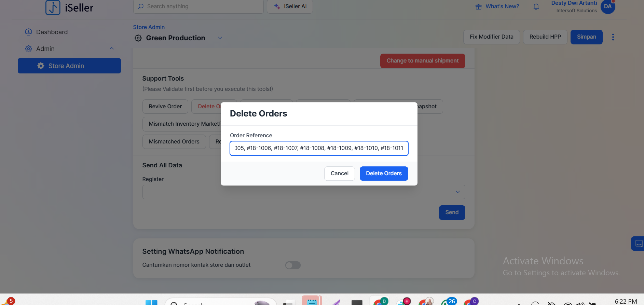The width and height of the screenshot is (644, 305).
Task: Click the Order Reference input field
Action: [319, 148]
